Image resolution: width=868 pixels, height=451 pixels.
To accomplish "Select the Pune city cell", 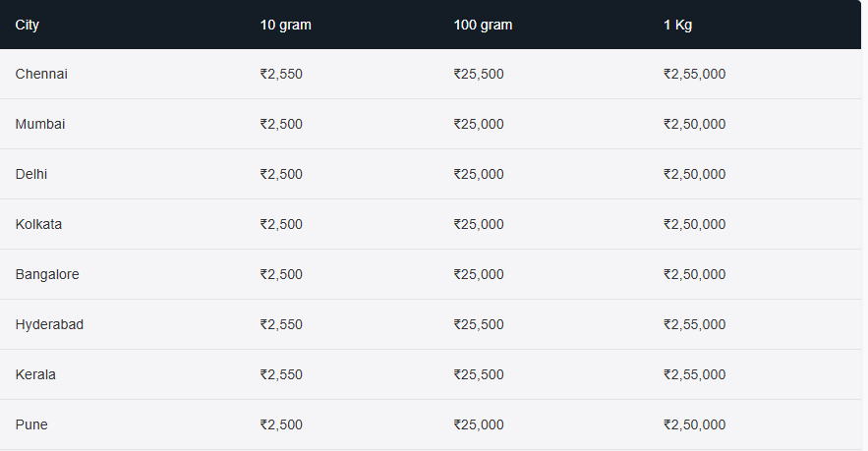I will pos(31,424).
